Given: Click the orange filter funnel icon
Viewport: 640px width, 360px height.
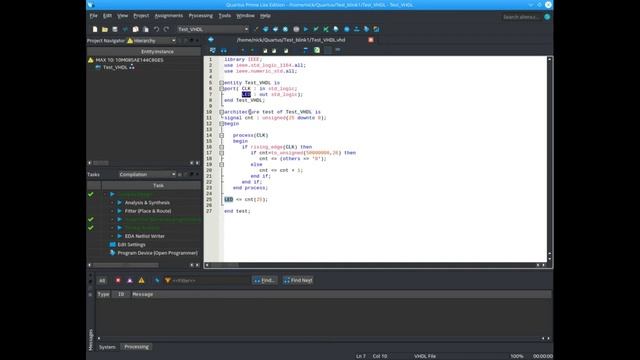Looking at the screenshot, I should click(x=167, y=280).
